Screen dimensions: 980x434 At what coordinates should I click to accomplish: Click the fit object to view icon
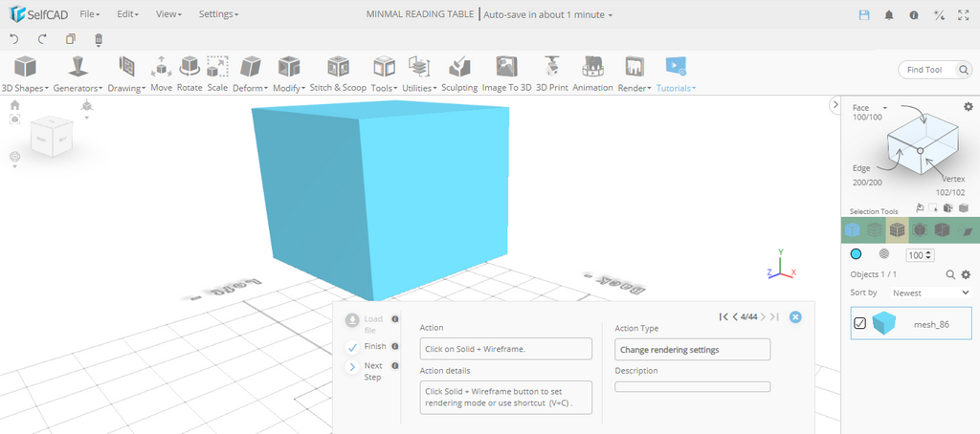pyautogui.click(x=15, y=119)
